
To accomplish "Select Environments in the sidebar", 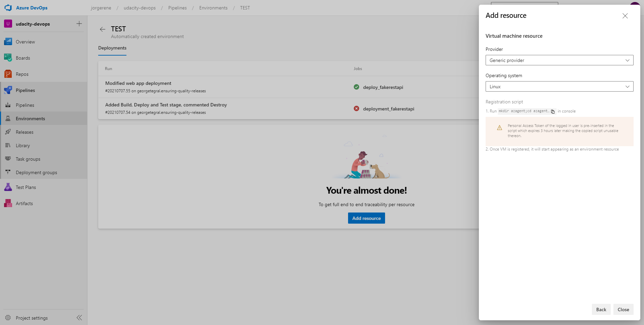I will 44,119.
